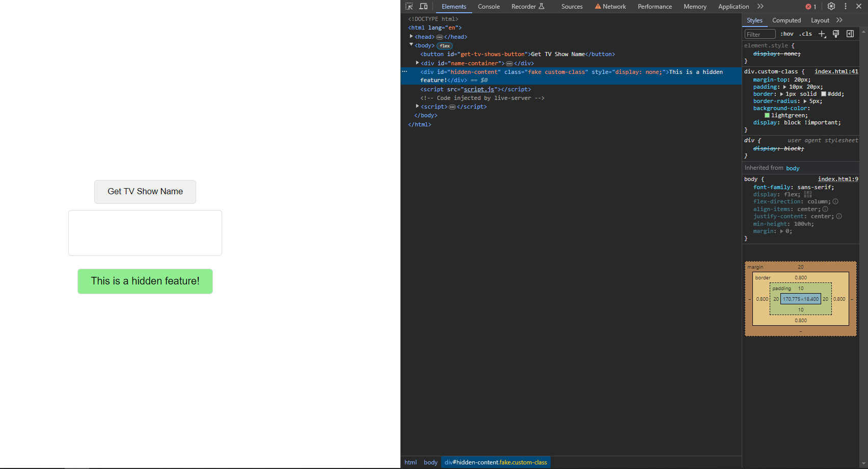The width and height of the screenshot is (868, 469).
Task: Expand the last script element node
Action: point(418,107)
